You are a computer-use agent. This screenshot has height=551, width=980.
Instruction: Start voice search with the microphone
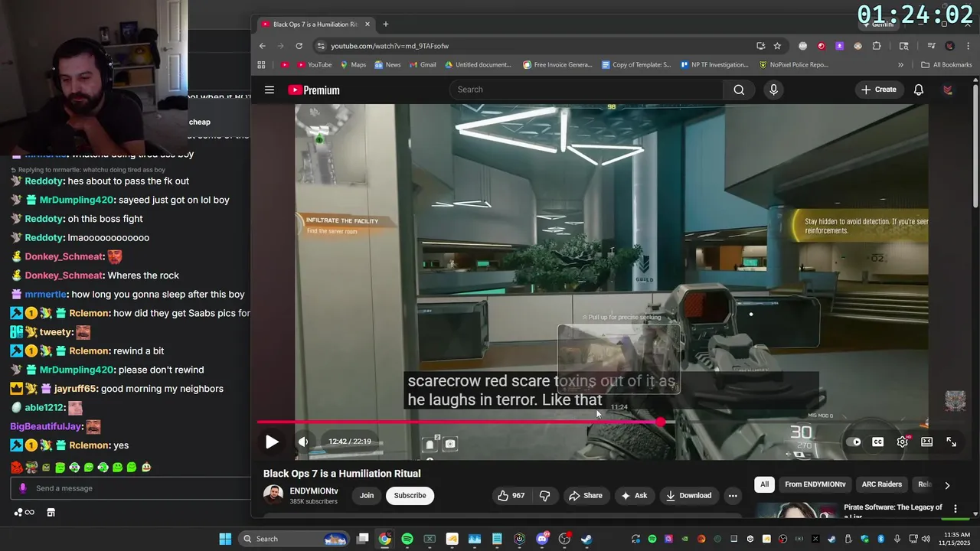(773, 90)
